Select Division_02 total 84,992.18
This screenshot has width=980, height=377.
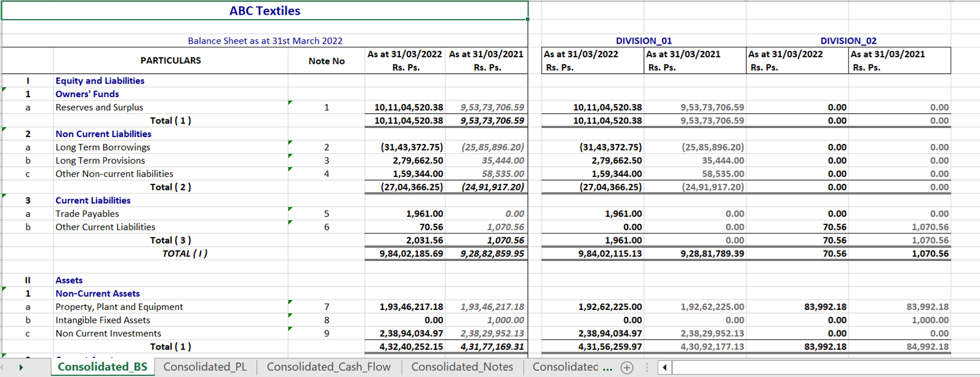click(927, 347)
